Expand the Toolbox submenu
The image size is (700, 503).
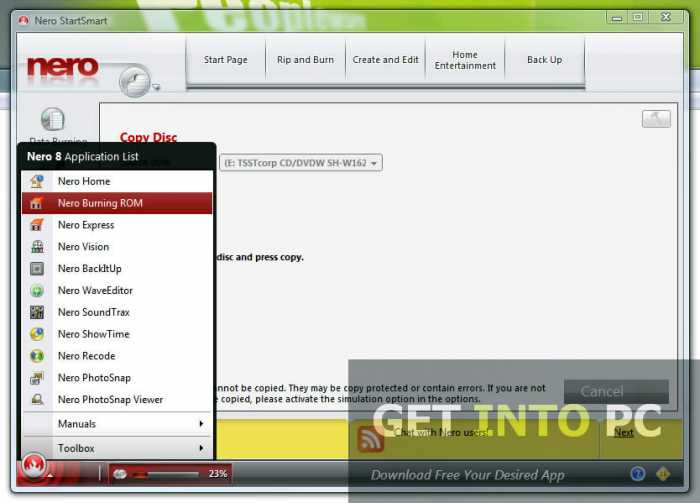[117, 448]
